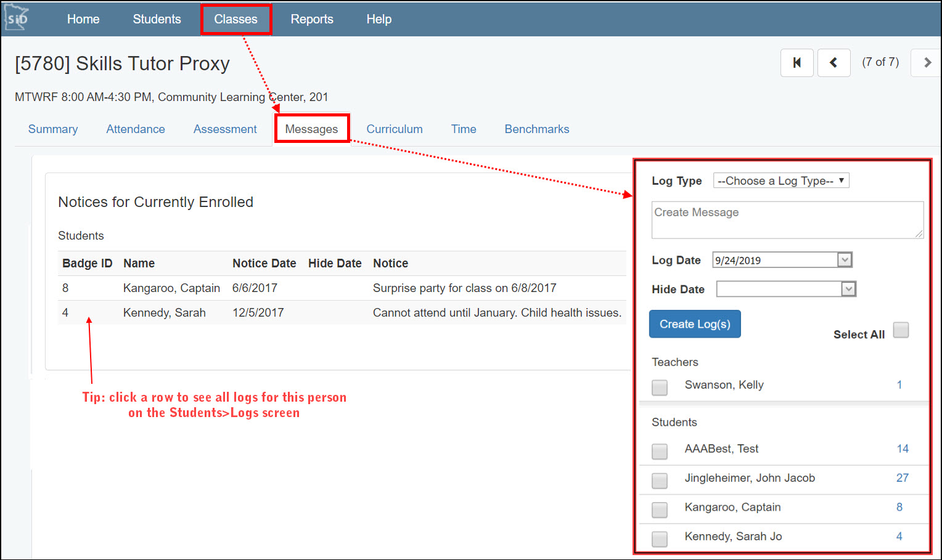Check the Select All checkbox
The image size is (942, 560).
pyautogui.click(x=901, y=330)
